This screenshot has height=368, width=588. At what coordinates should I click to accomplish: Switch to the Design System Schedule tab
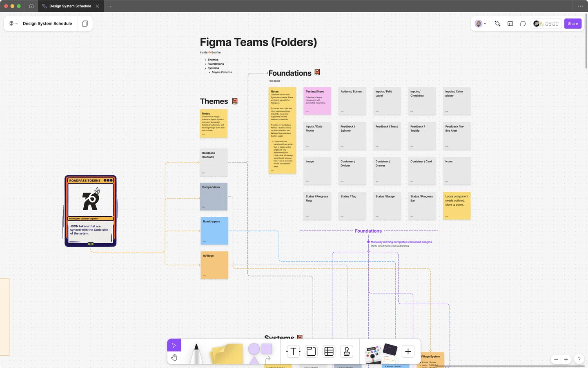coord(70,6)
